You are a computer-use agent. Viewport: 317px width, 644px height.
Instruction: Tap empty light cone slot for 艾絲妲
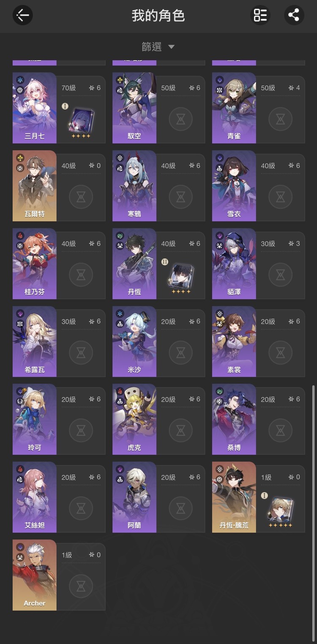coord(81,508)
